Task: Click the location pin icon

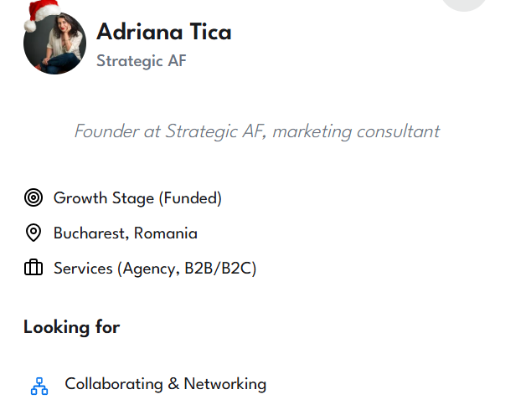Action: tap(34, 233)
